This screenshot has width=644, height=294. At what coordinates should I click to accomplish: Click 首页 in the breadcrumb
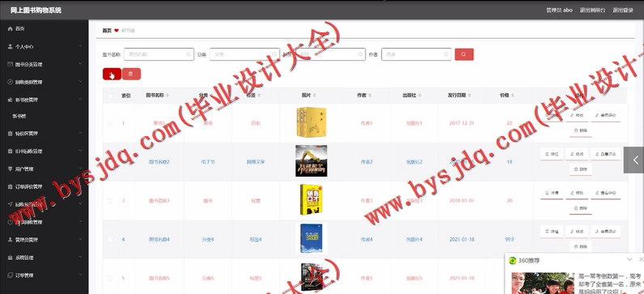tap(107, 31)
